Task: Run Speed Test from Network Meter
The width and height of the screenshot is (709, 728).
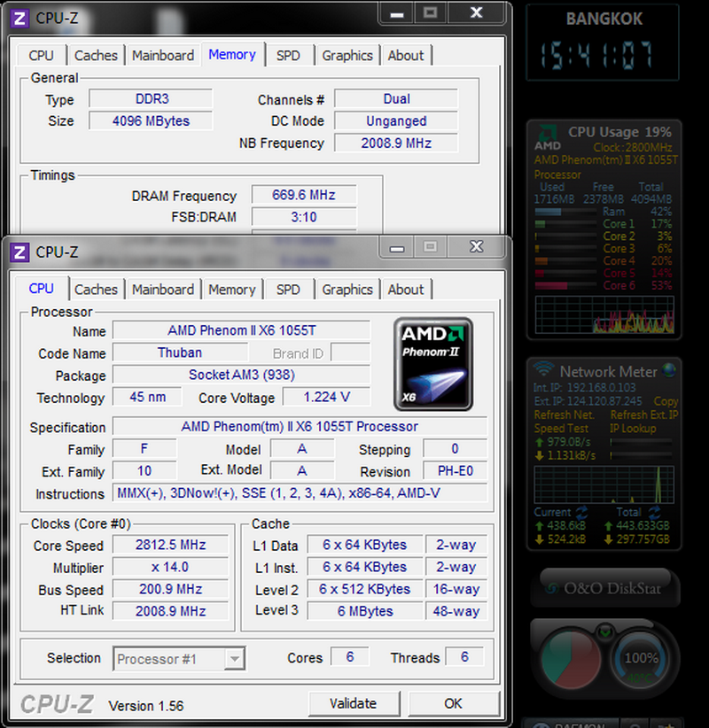Action: pos(561,428)
